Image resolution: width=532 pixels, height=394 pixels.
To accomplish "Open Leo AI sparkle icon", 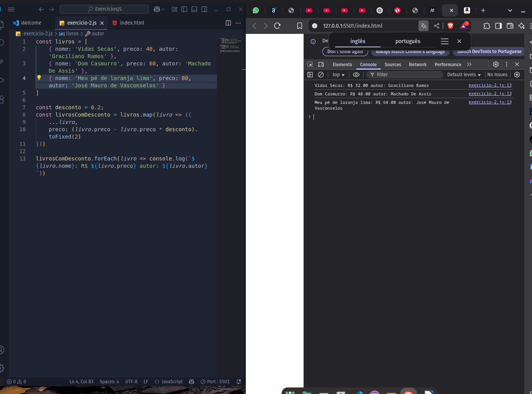I will click(522, 26).
